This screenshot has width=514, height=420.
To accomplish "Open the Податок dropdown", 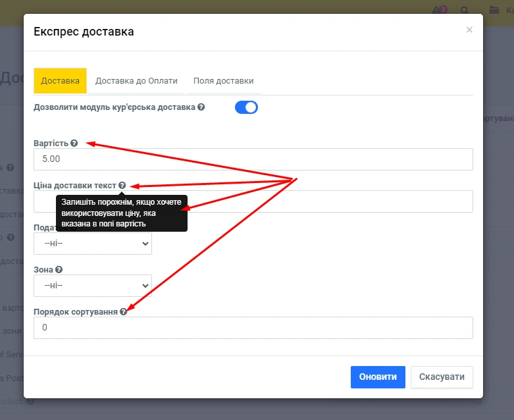I will pyautogui.click(x=93, y=244).
